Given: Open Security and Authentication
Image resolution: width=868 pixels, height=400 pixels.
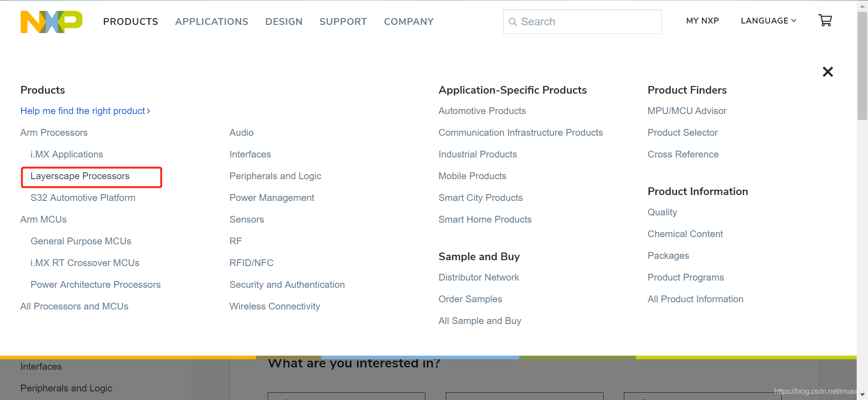Looking at the screenshot, I should click(x=287, y=285).
